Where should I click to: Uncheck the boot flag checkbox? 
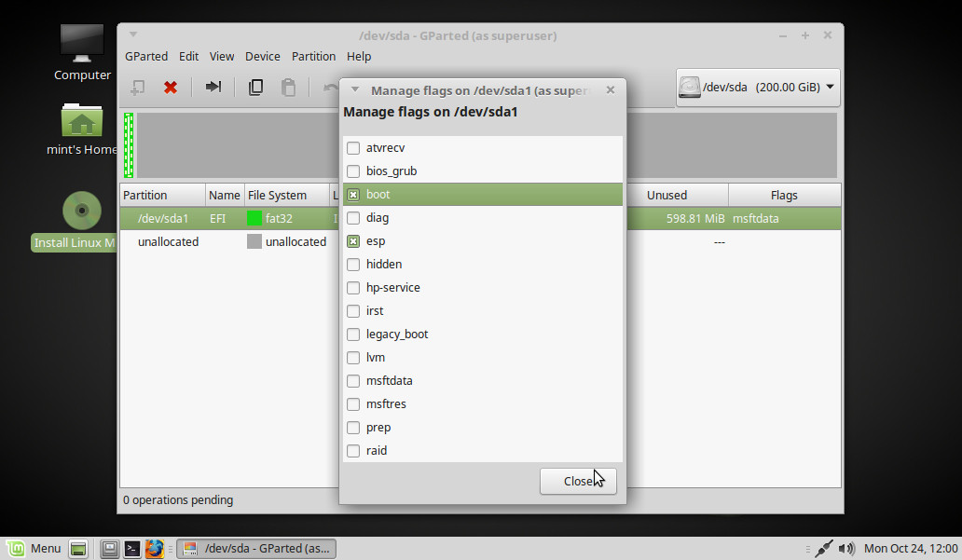(353, 195)
